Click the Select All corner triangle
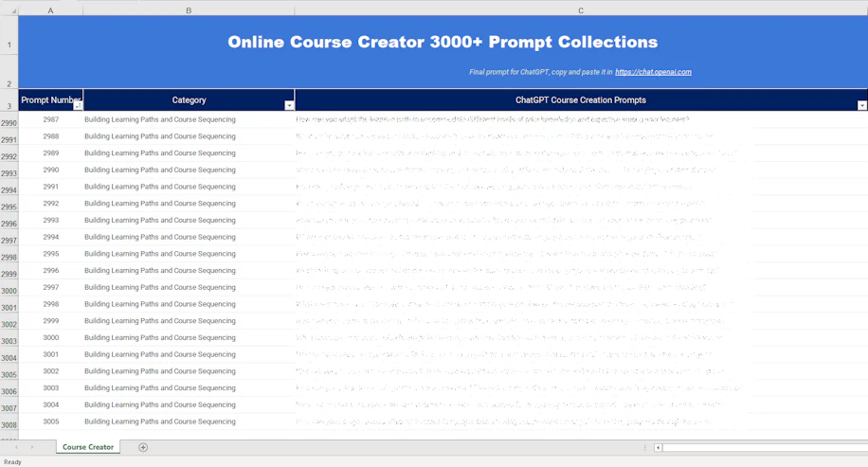The height and width of the screenshot is (467, 868). [12, 10]
